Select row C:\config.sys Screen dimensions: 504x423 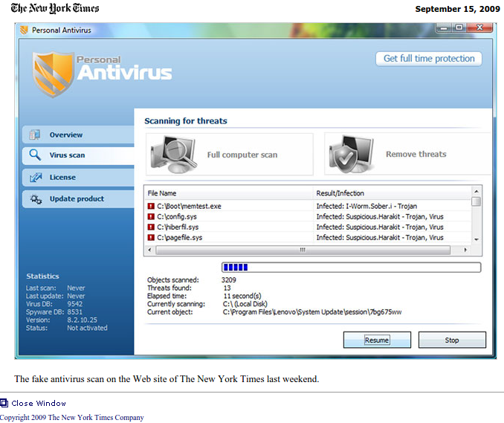[308, 216]
